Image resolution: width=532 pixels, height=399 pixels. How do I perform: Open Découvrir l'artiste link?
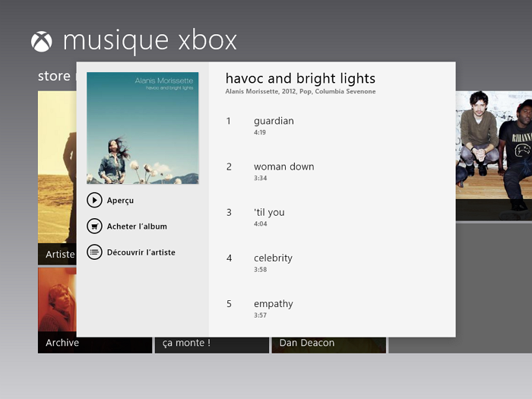[x=141, y=252]
